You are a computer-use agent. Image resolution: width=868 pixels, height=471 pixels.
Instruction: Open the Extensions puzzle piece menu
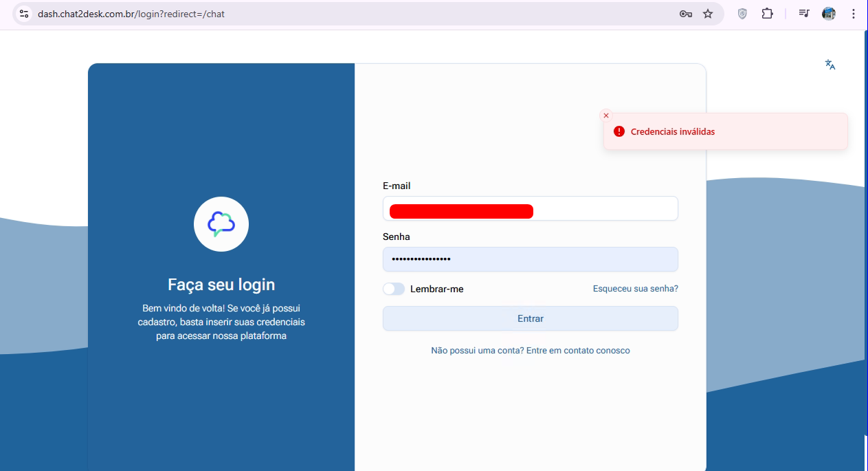tap(767, 14)
